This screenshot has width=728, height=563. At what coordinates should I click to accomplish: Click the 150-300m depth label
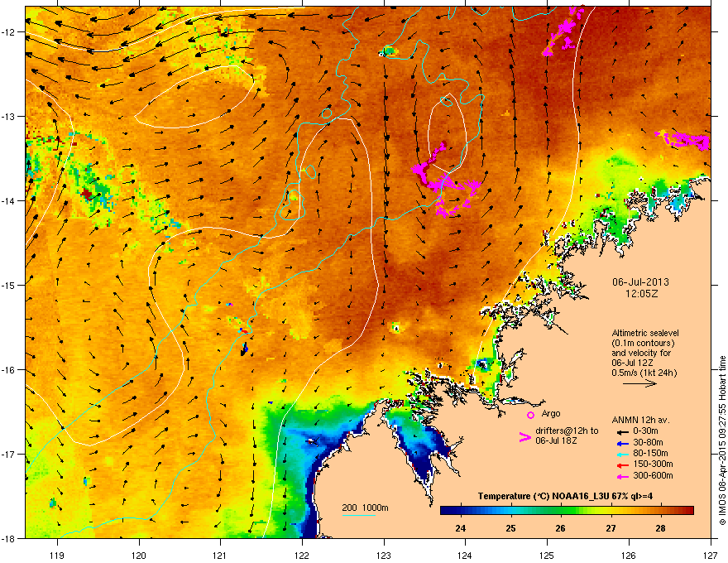653,464
